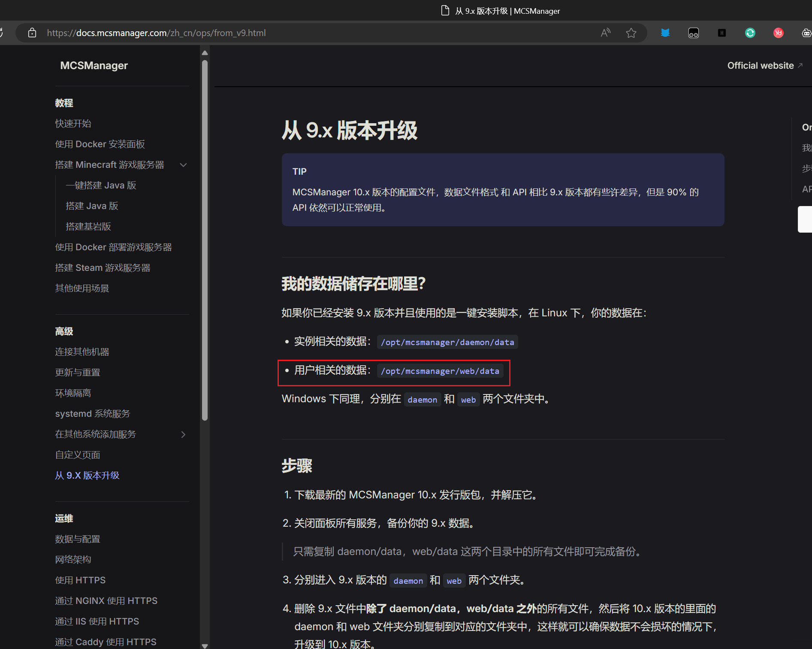Open the systemd 系统服务 page
This screenshot has height=649, width=812.
(x=92, y=413)
